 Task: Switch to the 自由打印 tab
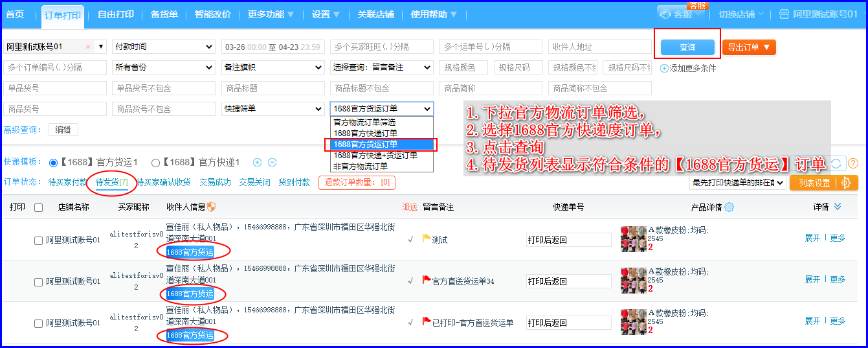tap(116, 14)
